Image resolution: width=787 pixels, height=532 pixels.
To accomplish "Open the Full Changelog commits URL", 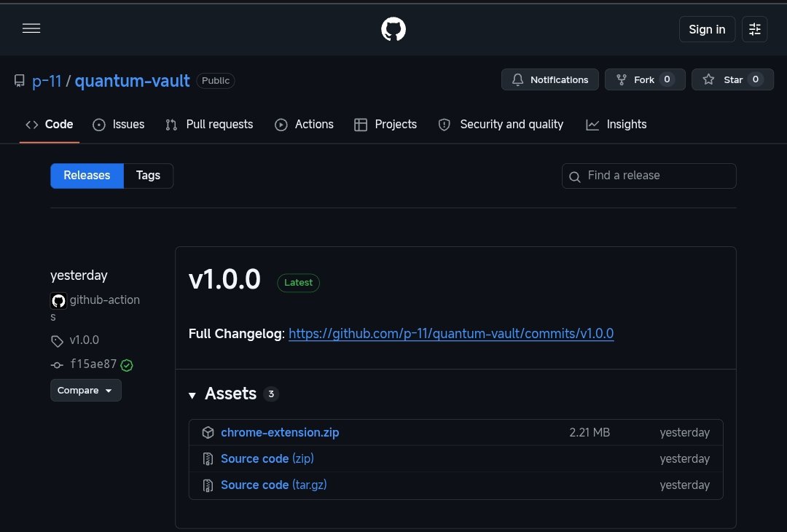I will tap(451, 334).
